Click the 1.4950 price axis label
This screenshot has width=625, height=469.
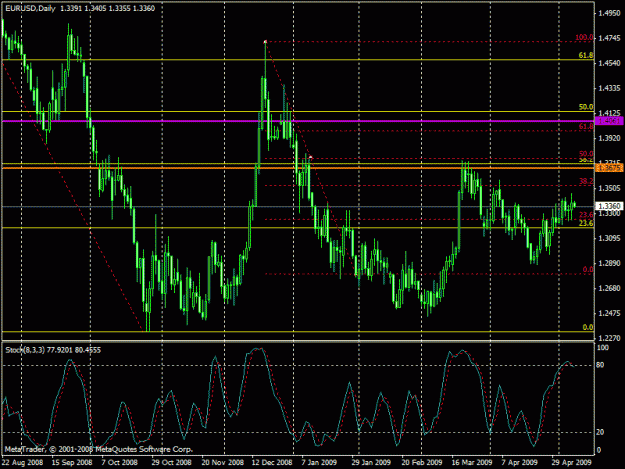[x=609, y=13]
